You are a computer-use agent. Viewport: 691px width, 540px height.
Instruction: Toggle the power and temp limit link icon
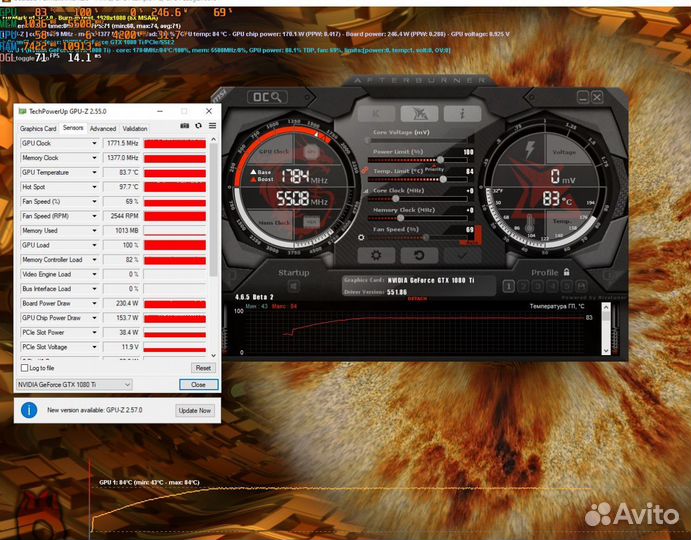[x=364, y=170]
